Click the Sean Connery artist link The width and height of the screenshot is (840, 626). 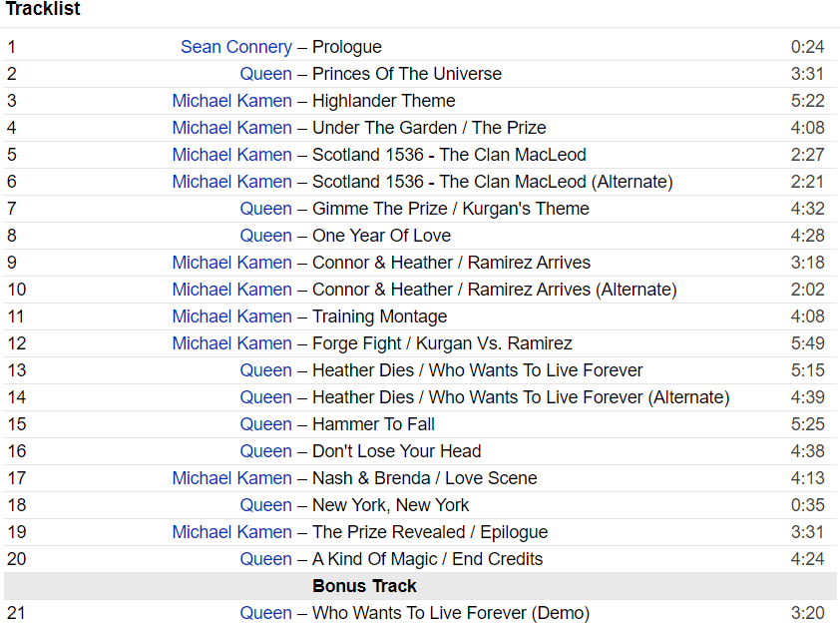click(236, 47)
